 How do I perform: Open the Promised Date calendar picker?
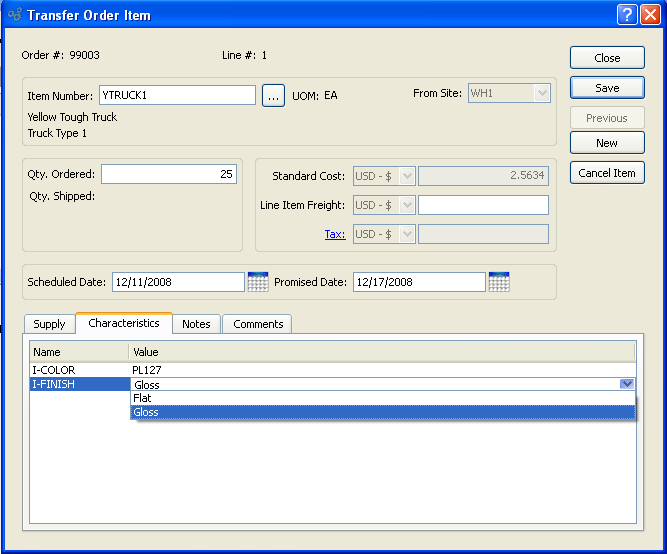pos(499,282)
